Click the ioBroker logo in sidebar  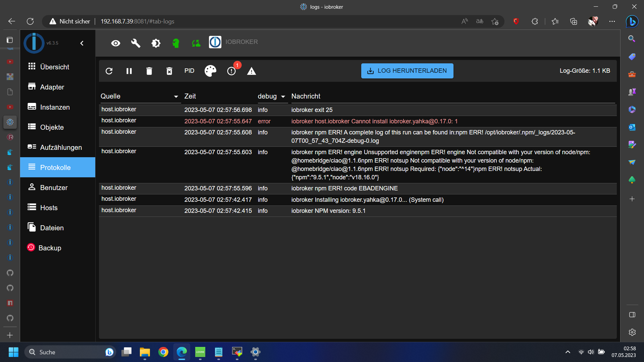[x=34, y=43]
